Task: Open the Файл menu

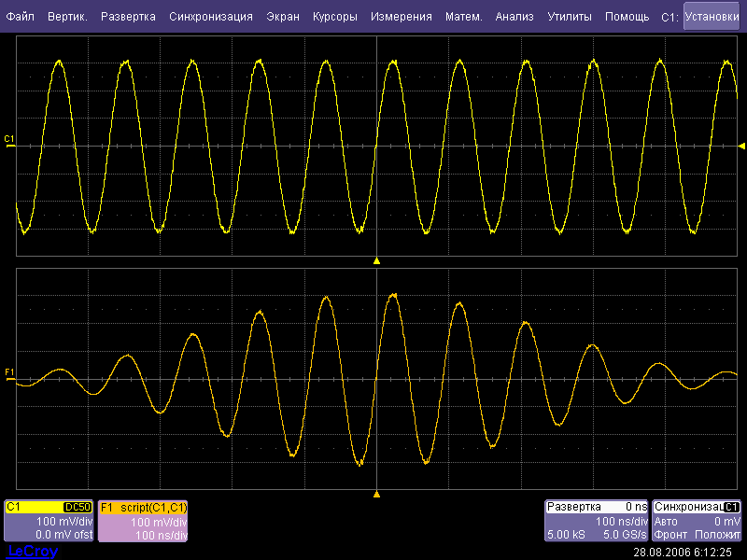Action: 21,17
